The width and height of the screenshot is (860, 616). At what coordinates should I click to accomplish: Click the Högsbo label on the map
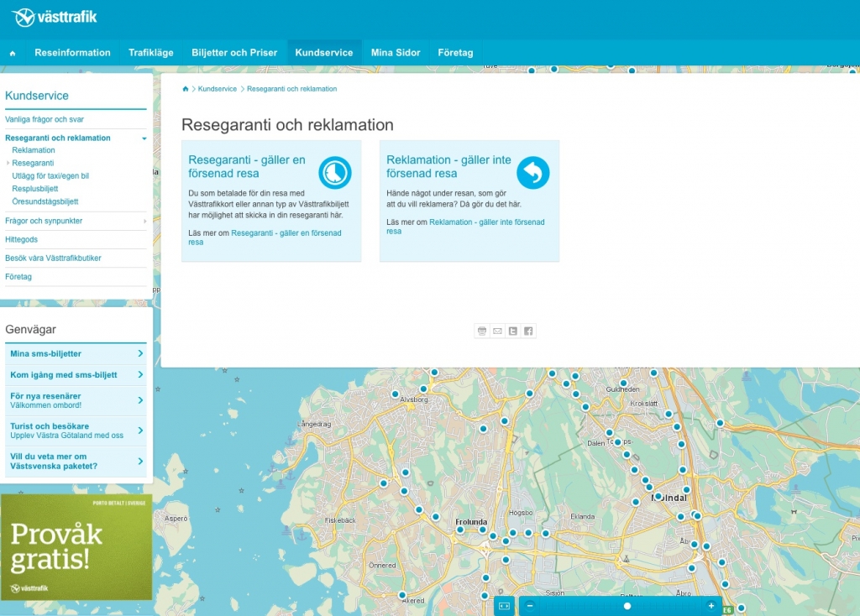tap(521, 513)
